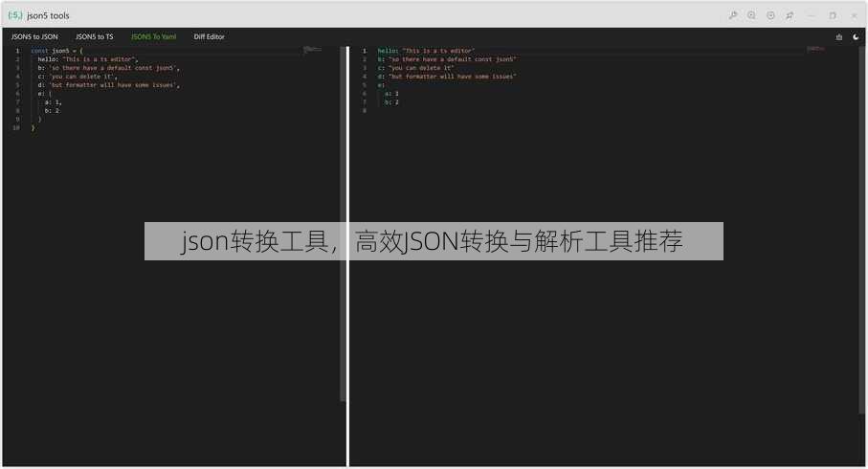Click the 'e: {' line in the left editor

click(44, 94)
